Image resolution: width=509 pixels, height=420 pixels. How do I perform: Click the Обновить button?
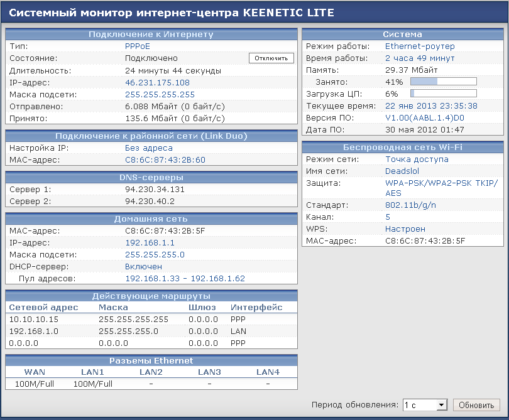[476, 405]
